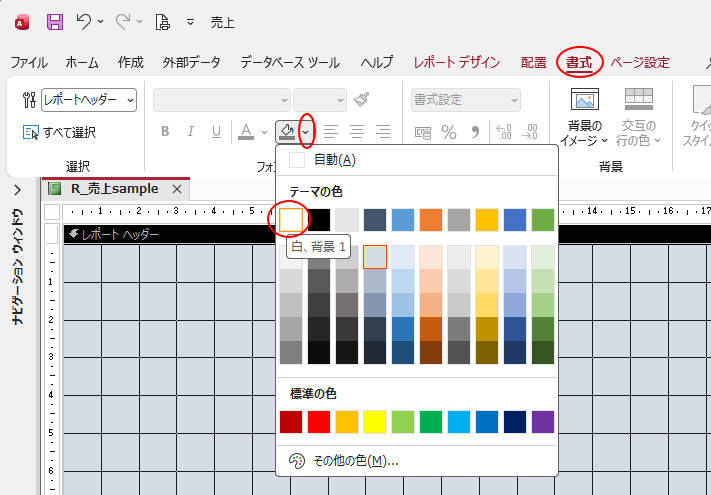Open the Customize Quick Access Toolbar arrow
Image resolution: width=711 pixels, height=495 pixels.
tap(190, 22)
